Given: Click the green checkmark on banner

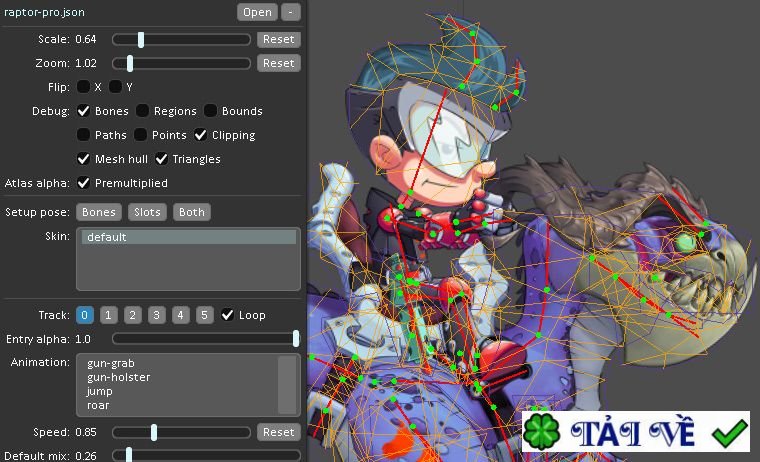Looking at the screenshot, I should 729,433.
